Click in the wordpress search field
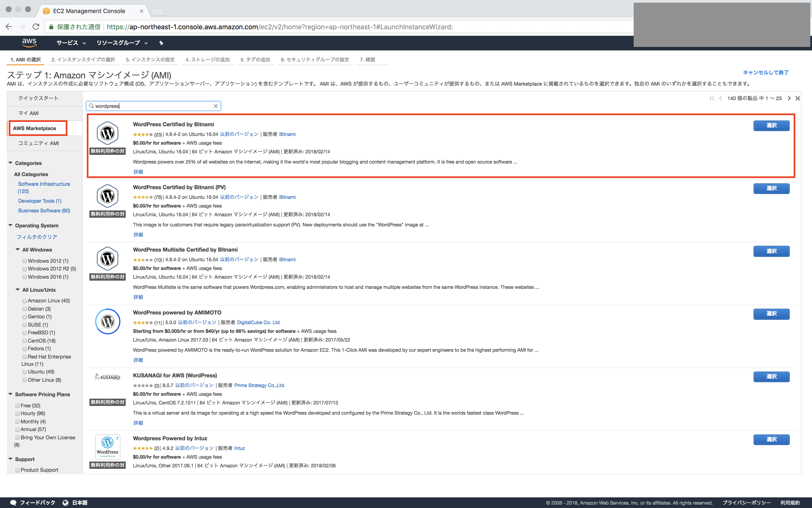812x508 pixels. pos(153,106)
